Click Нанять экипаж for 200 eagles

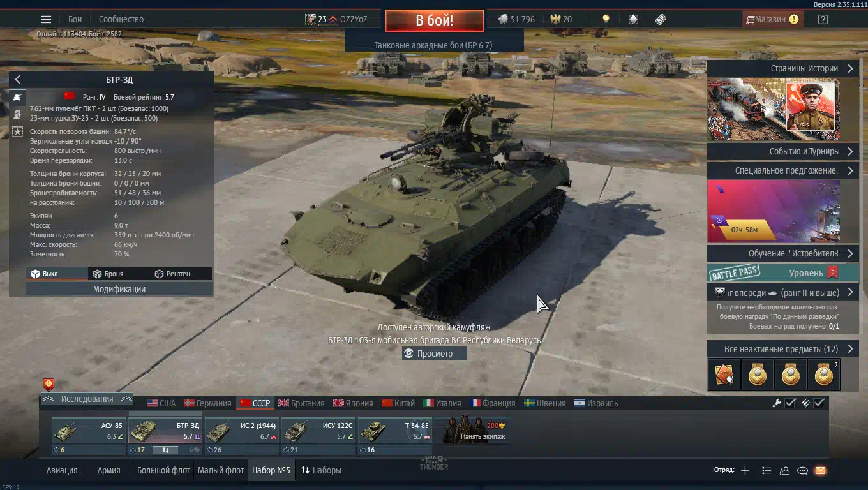coord(474,431)
